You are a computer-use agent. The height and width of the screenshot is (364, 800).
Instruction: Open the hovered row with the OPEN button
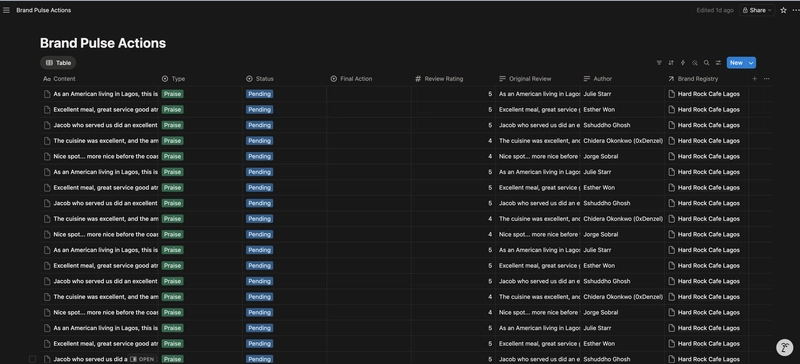pyautogui.click(x=142, y=359)
